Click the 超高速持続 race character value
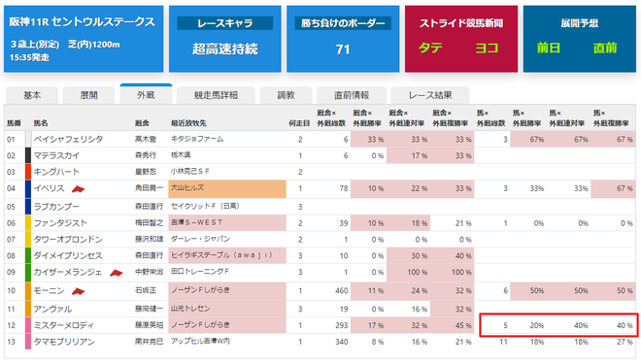This screenshot has width=641, height=364. (x=225, y=50)
